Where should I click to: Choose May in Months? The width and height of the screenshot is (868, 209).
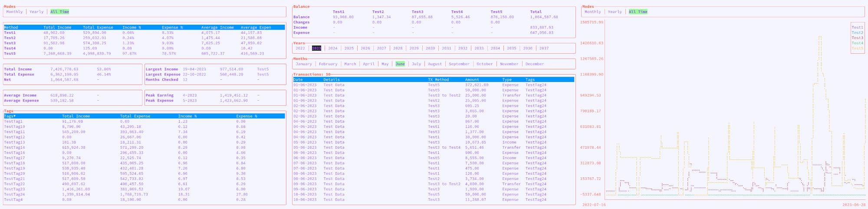tap(385, 64)
